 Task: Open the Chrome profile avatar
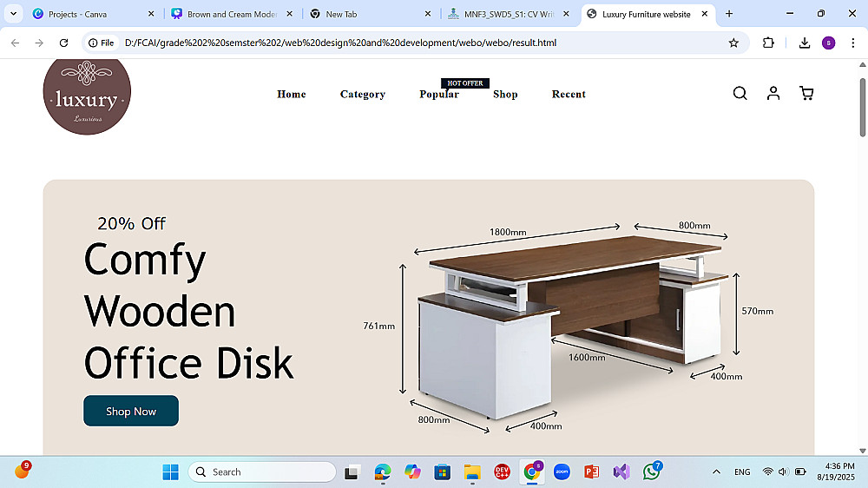[x=829, y=43]
